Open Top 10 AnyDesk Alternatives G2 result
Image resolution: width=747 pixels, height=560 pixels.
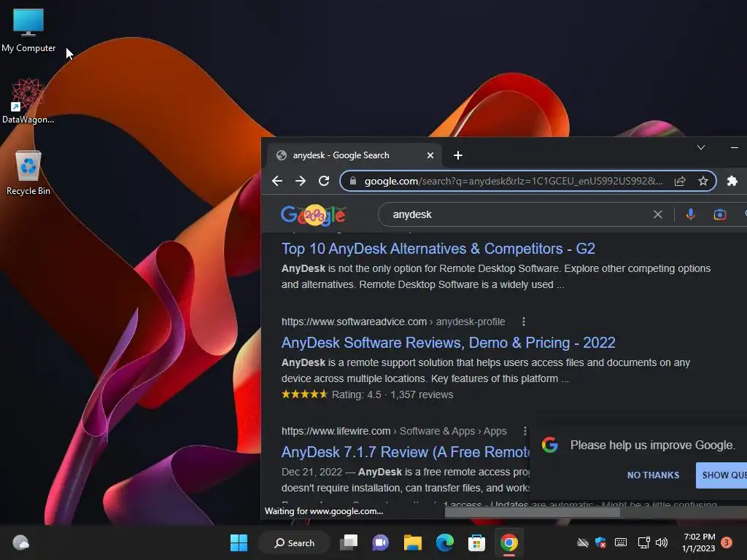(438, 249)
